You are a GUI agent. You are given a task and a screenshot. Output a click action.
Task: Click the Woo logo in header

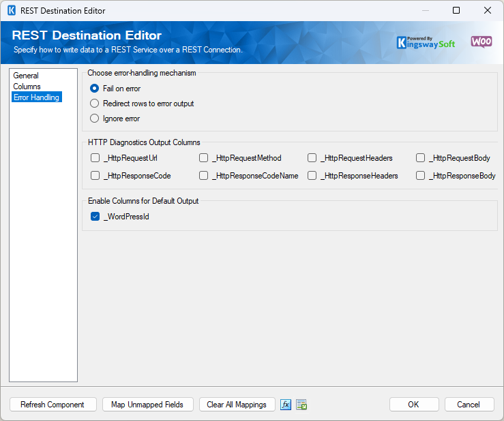(x=481, y=42)
